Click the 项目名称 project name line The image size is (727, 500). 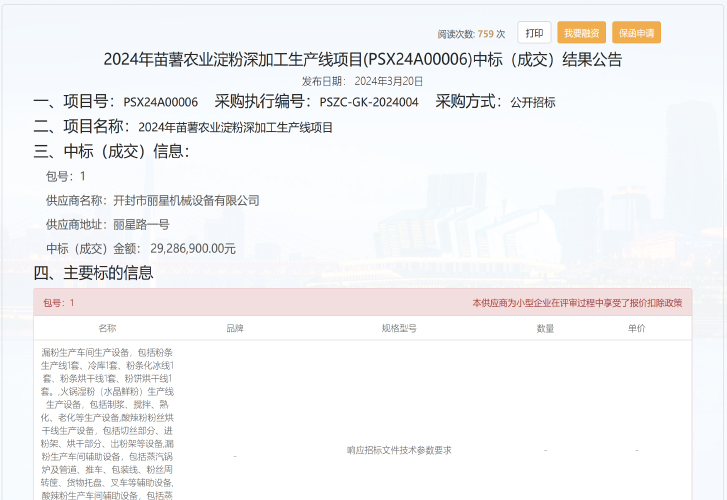pos(183,127)
